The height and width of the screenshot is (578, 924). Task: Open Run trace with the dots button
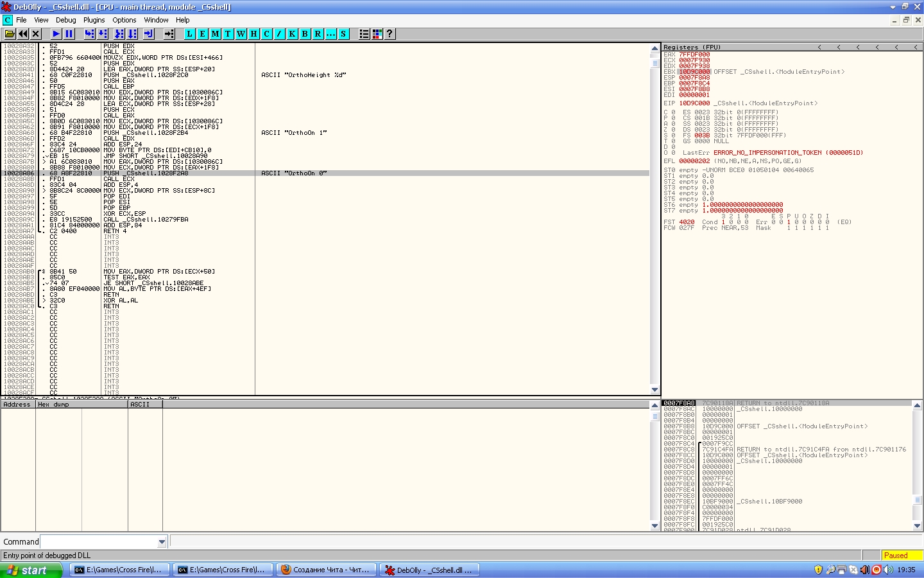click(x=331, y=34)
